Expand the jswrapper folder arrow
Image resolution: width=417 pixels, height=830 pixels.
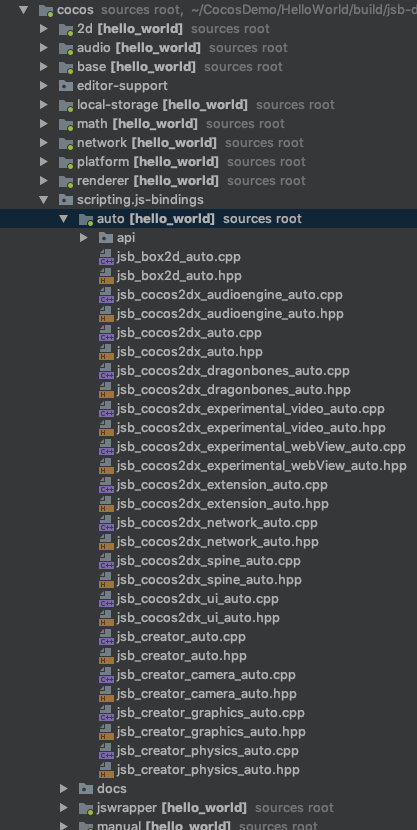click(x=64, y=808)
